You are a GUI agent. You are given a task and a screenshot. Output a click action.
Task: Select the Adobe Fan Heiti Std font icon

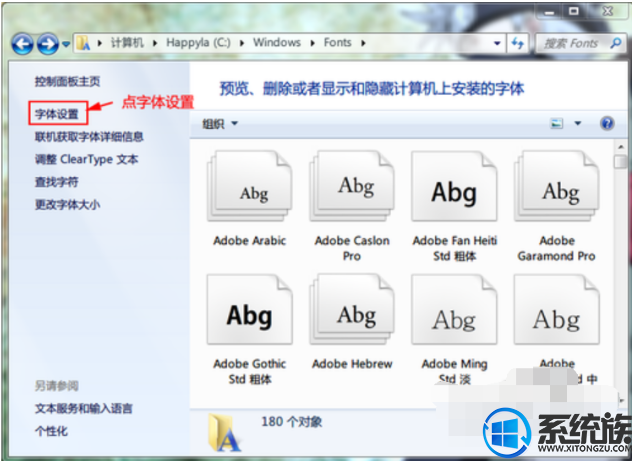click(x=454, y=186)
